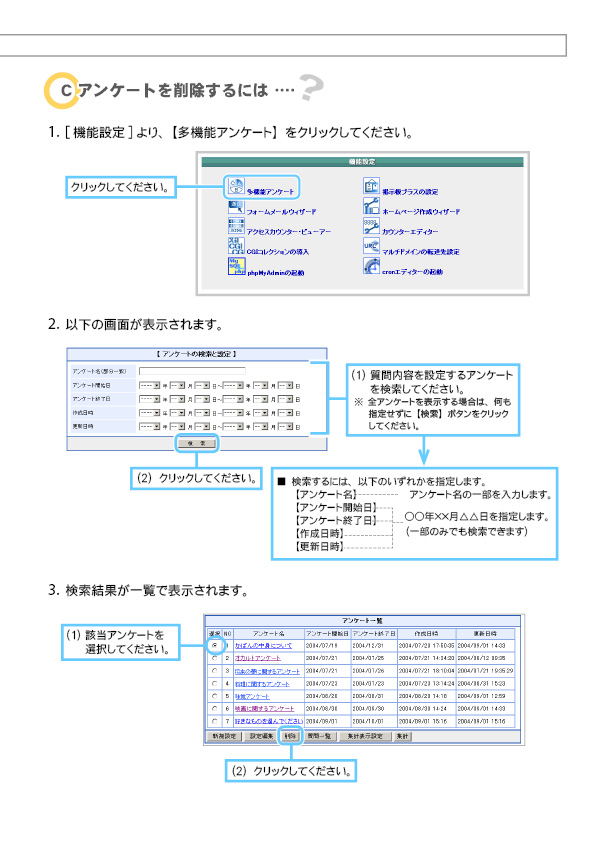Open the first year dropdown in 更新日時 row
This screenshot has height=842, width=595.
tap(149, 426)
